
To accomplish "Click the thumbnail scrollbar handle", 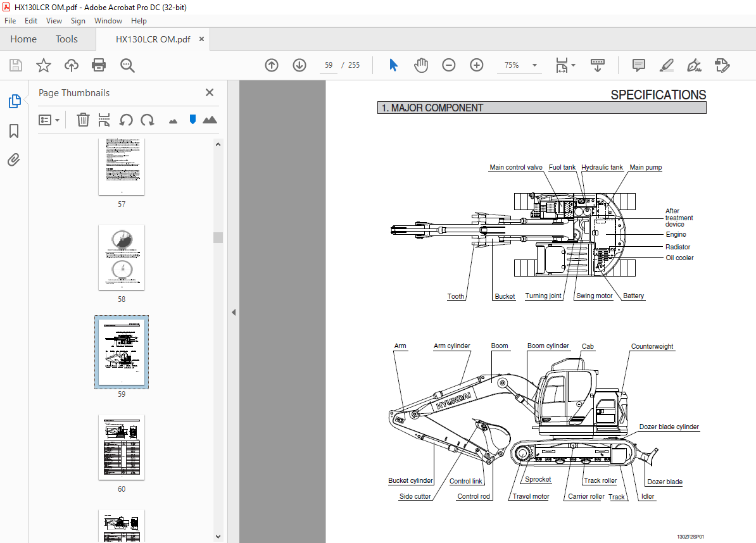I will [218, 237].
